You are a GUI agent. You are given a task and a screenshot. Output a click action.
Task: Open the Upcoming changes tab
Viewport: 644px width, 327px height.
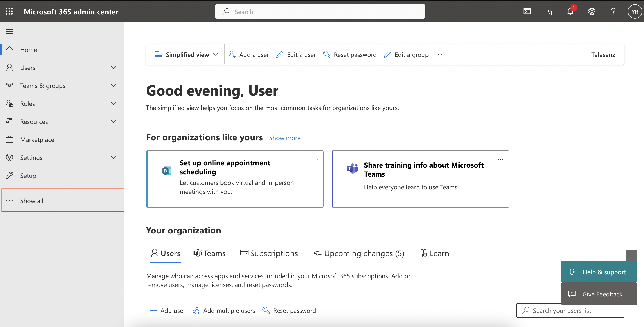pyautogui.click(x=359, y=253)
